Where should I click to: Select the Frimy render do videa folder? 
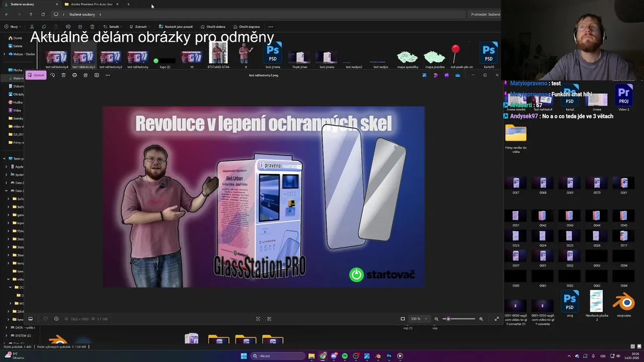coord(516,138)
